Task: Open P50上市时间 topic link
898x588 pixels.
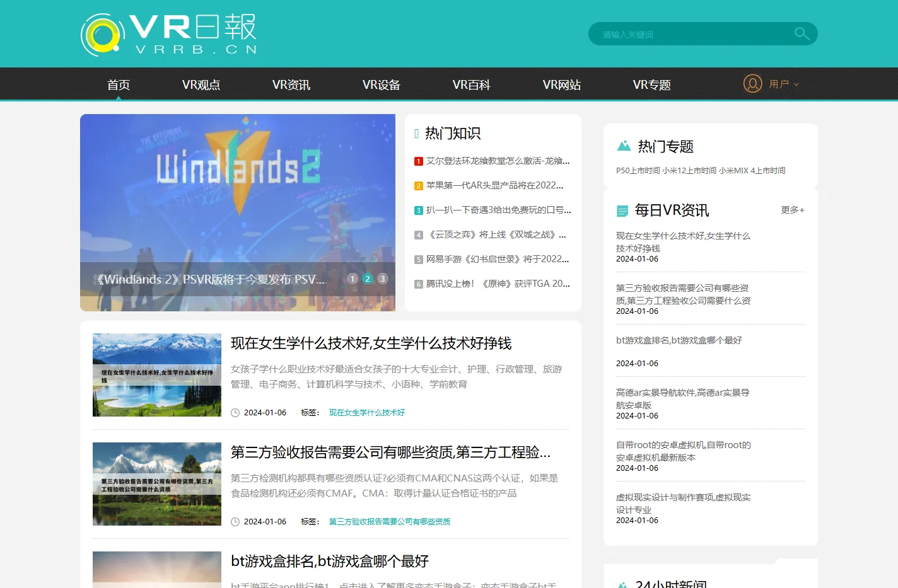Action: 638,171
